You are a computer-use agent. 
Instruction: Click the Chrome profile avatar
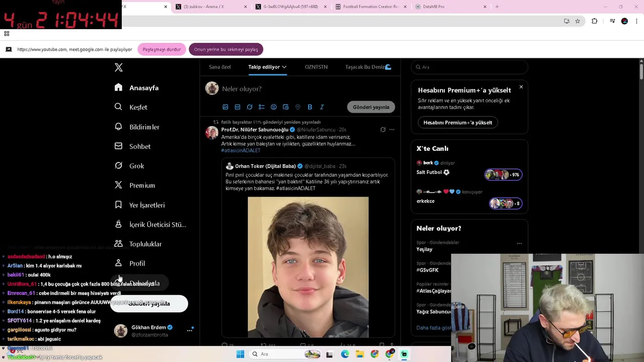click(624, 21)
